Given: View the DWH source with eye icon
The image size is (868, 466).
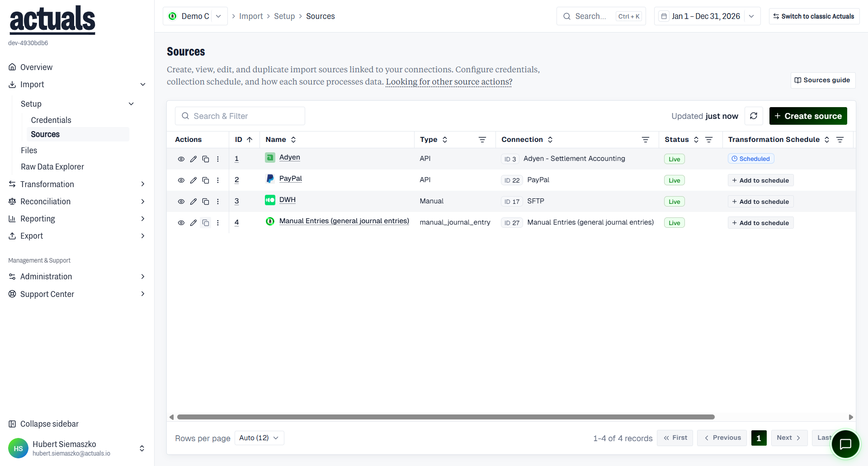Looking at the screenshot, I should coord(181,202).
